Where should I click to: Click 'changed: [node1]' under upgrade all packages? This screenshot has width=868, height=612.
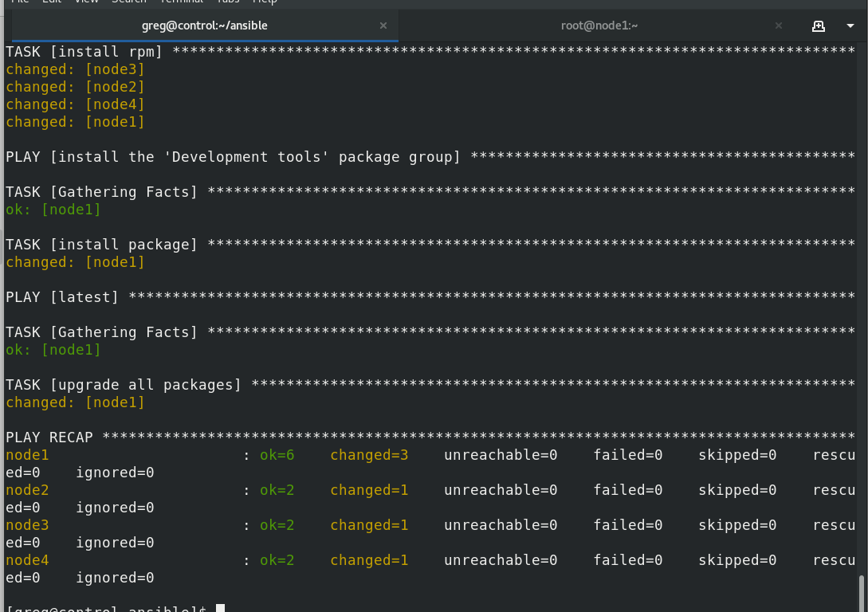[x=75, y=402]
